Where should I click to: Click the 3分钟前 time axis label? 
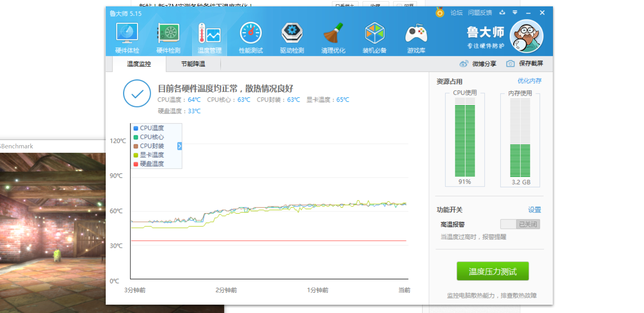(135, 290)
